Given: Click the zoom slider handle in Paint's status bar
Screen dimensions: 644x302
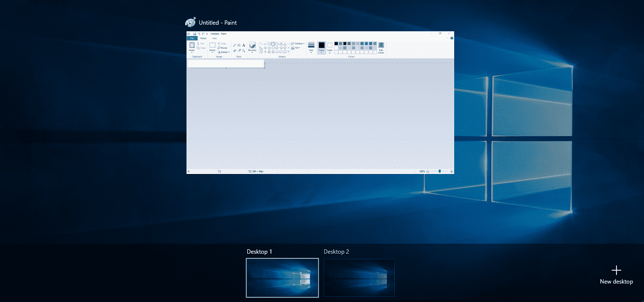Looking at the screenshot, I should tap(440, 171).
